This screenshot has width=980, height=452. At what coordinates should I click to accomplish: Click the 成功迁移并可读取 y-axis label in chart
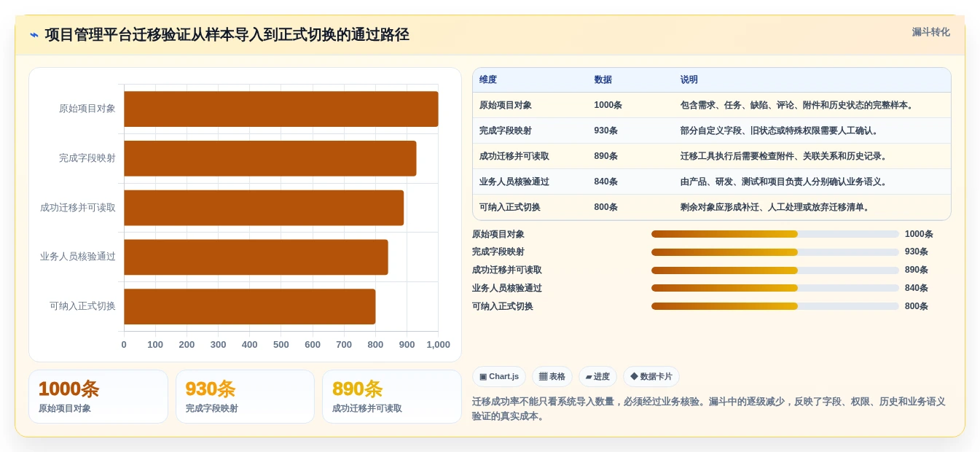click(78, 208)
